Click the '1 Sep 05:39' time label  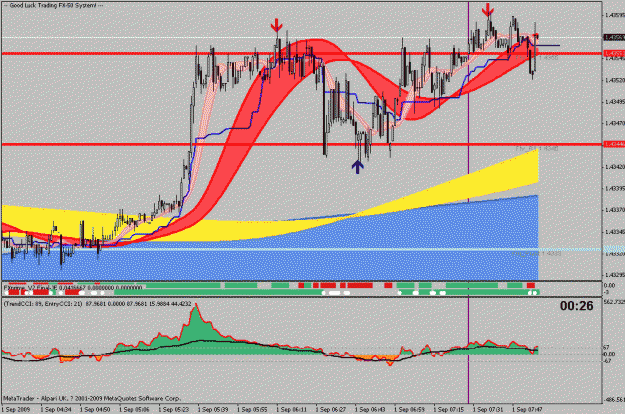click(x=213, y=409)
